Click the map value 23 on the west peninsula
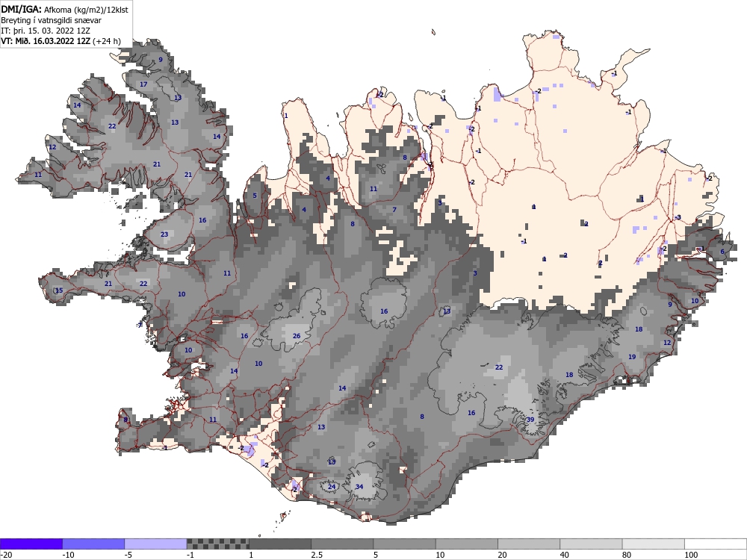 tap(164, 234)
